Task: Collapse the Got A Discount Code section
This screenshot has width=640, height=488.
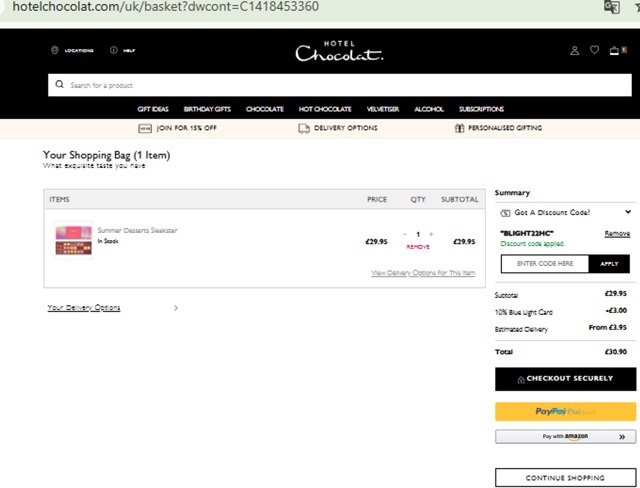Action: (x=628, y=212)
